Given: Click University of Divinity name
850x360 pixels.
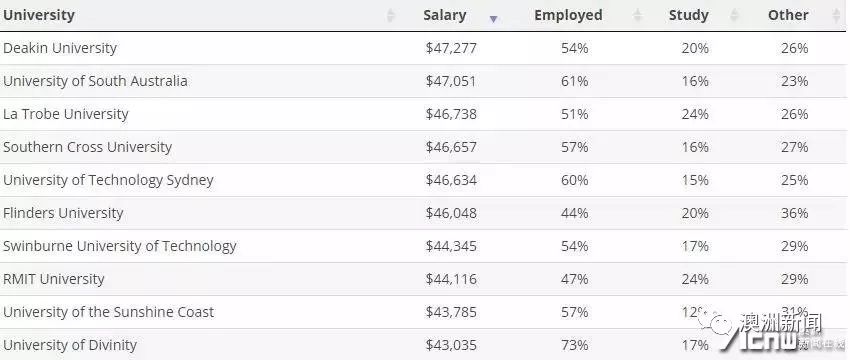Looking at the screenshot, I should tap(70, 345).
